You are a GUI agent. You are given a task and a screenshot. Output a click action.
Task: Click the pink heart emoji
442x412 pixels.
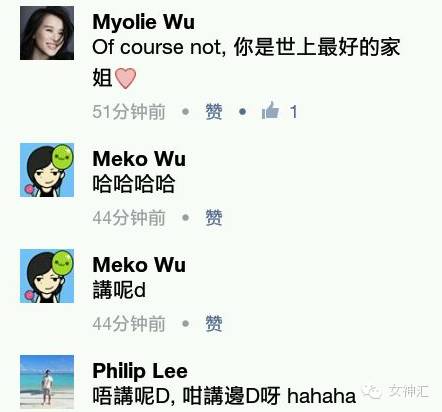[125, 78]
